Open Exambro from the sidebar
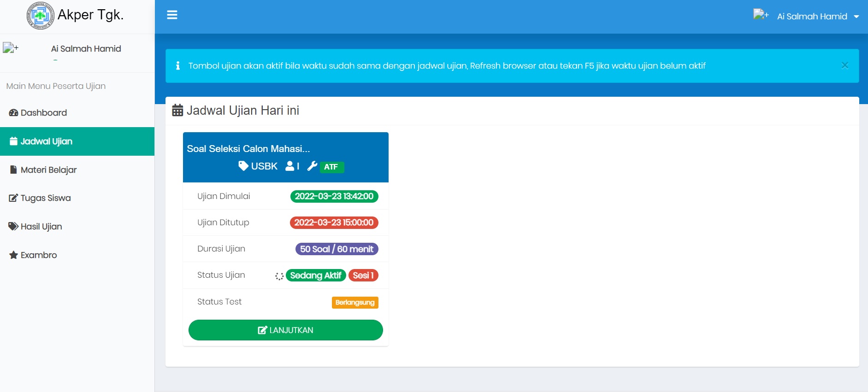The width and height of the screenshot is (868, 392). tap(39, 255)
